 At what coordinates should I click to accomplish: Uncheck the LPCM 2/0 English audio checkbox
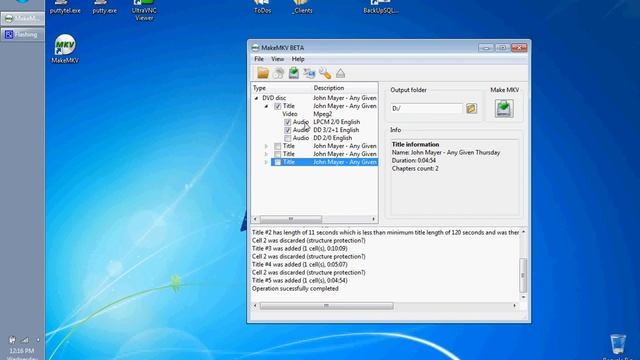[288, 122]
